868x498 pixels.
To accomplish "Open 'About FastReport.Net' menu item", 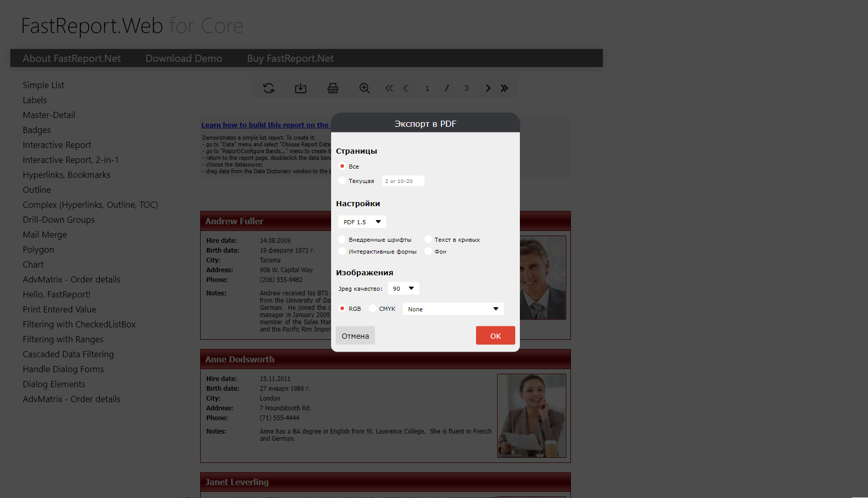I will 72,58.
